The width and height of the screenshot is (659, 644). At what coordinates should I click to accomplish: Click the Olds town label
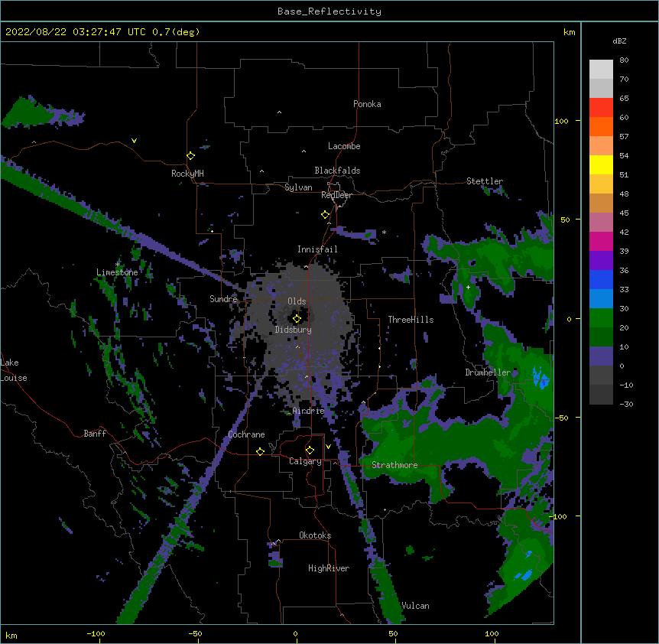click(297, 301)
